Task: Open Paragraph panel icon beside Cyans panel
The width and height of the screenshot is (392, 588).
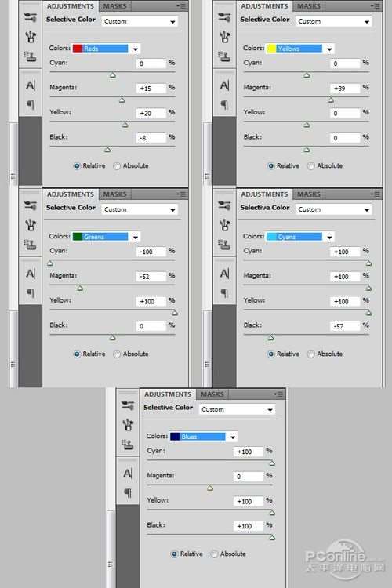Action: click(x=225, y=292)
